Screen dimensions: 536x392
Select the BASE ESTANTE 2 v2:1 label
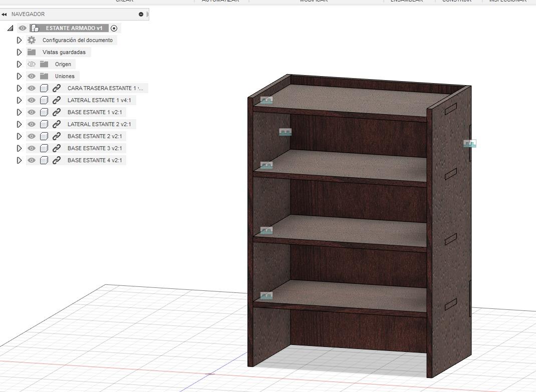click(x=95, y=136)
